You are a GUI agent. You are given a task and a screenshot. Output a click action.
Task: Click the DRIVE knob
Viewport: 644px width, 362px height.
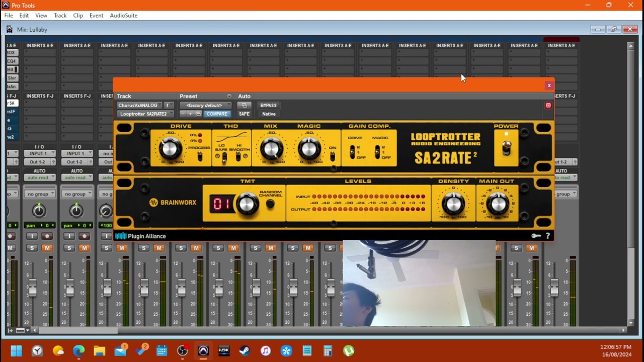click(x=170, y=148)
